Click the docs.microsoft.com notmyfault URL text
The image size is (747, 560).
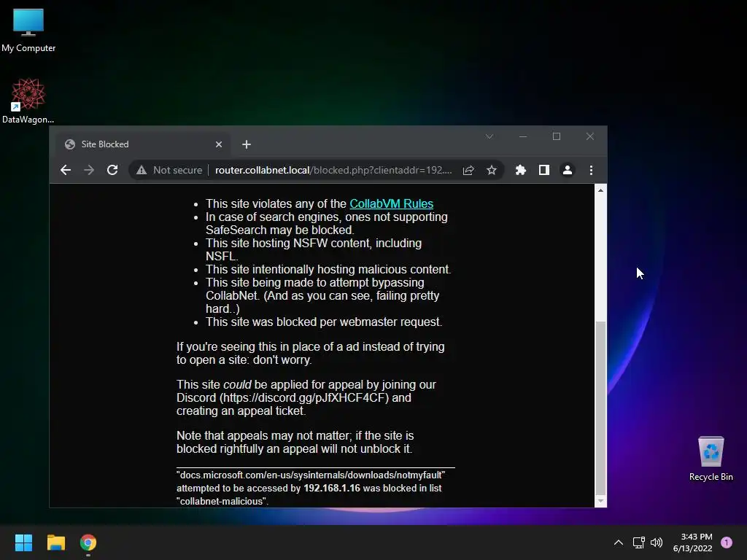pyautogui.click(x=311, y=475)
